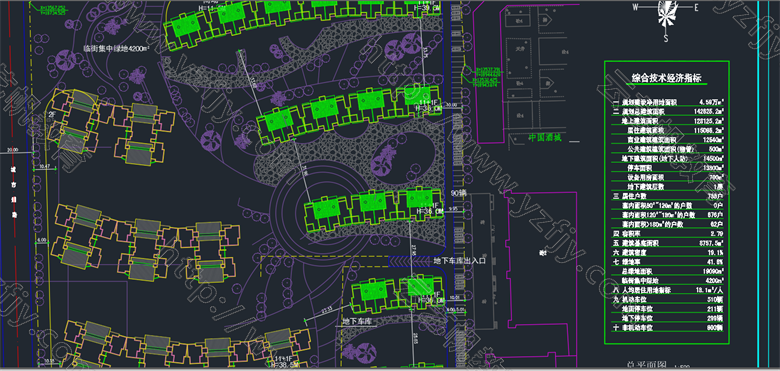The image size is (780, 371).
Task: Click the 地面停车位 211辆 table row
Action: coord(668,309)
